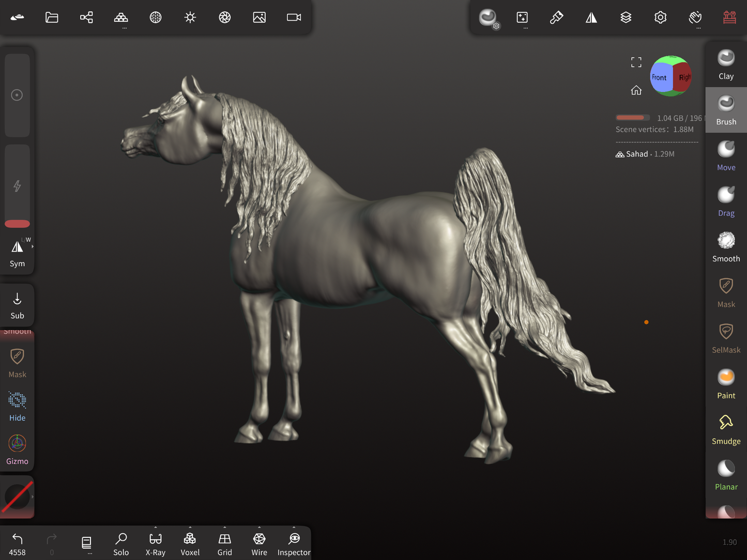
Task: Toggle Wire wireframe display
Action: [259, 543]
